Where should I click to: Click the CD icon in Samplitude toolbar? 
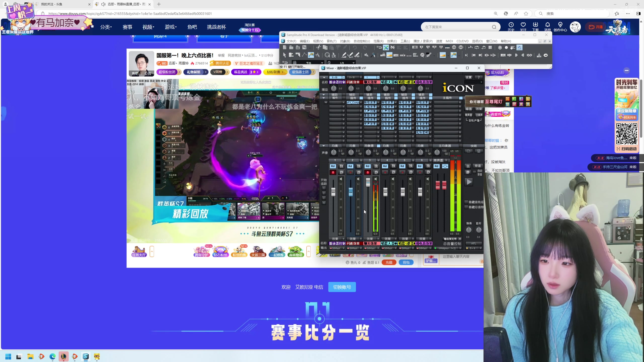tap(454, 48)
